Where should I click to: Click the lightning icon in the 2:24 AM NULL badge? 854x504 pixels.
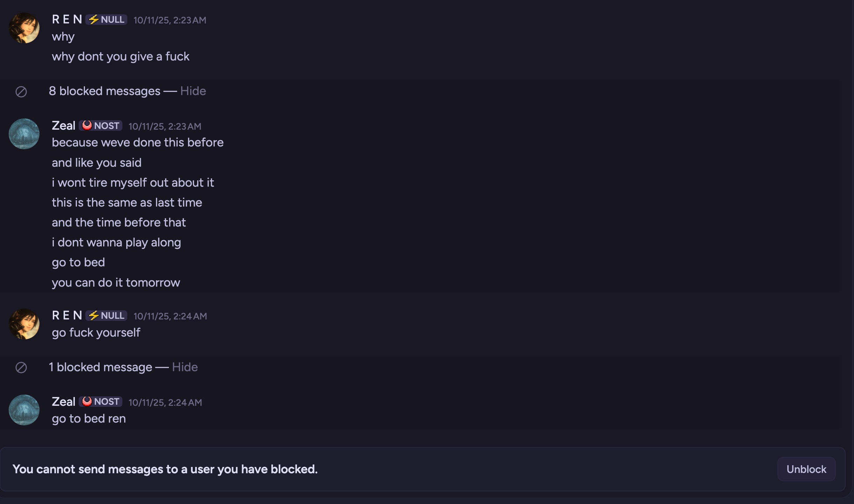click(93, 315)
